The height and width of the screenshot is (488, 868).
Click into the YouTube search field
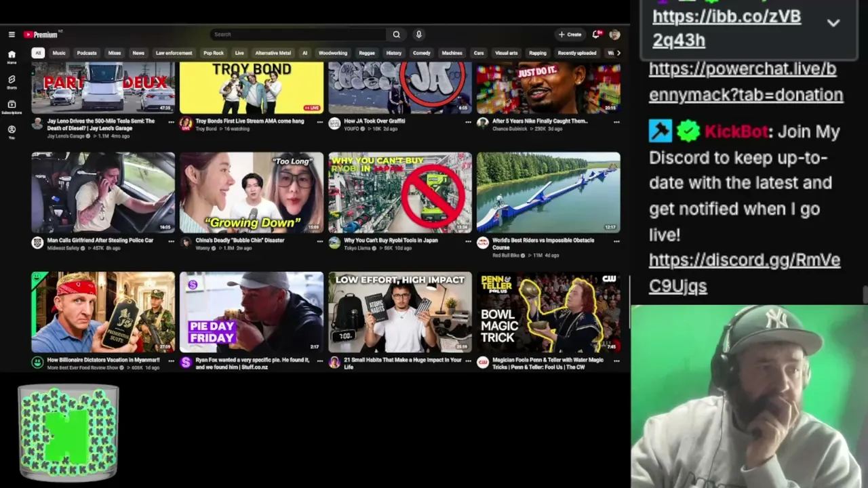pos(298,35)
